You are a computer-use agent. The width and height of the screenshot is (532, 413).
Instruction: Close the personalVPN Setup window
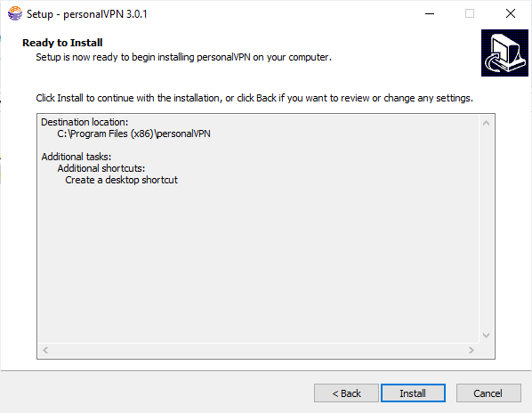pos(511,14)
